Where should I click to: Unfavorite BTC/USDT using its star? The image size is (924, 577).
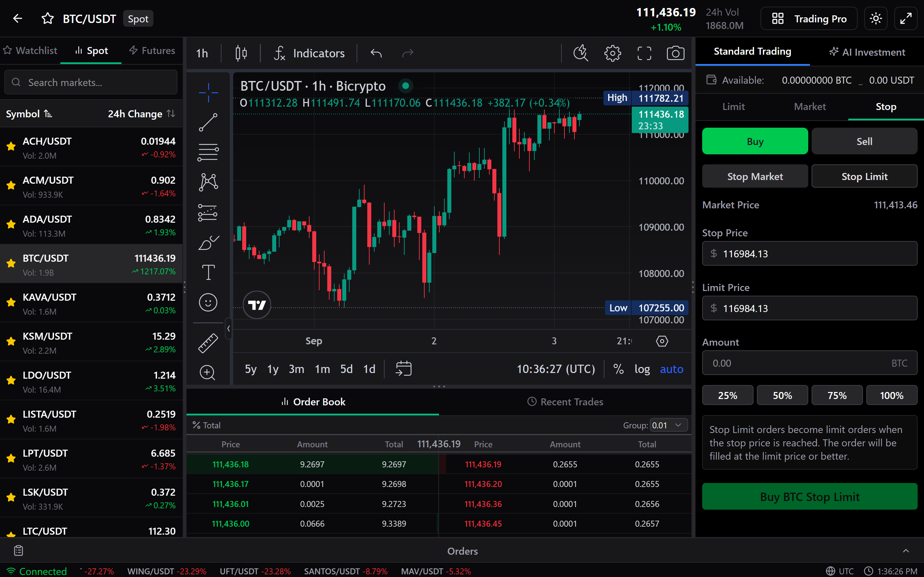pyautogui.click(x=11, y=263)
